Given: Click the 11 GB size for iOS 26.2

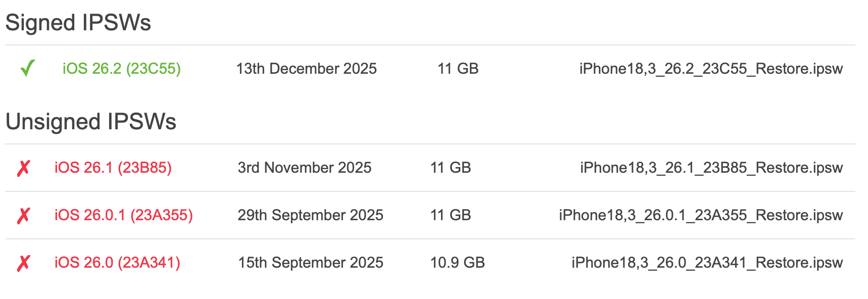Looking at the screenshot, I should click(458, 69).
